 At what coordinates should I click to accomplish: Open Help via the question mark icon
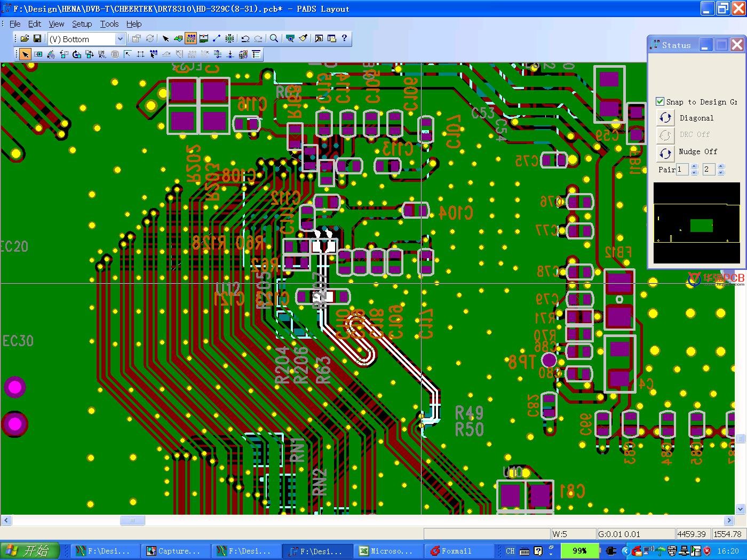click(344, 38)
